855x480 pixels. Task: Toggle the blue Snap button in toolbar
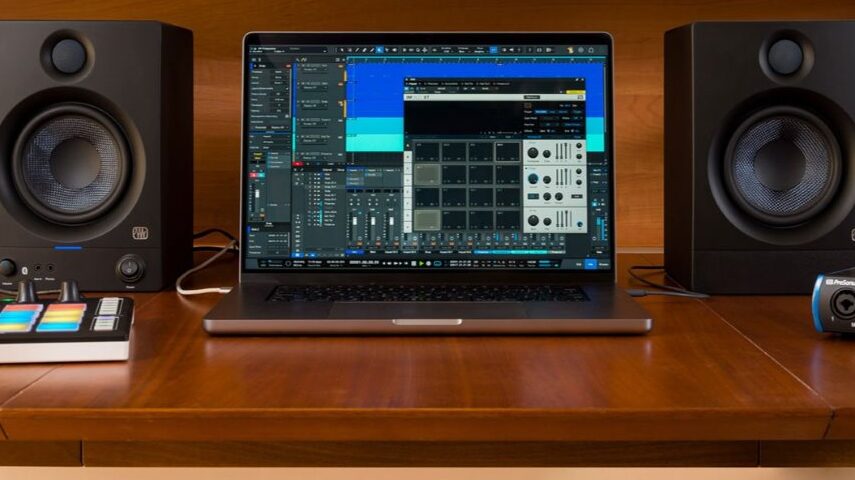493,50
